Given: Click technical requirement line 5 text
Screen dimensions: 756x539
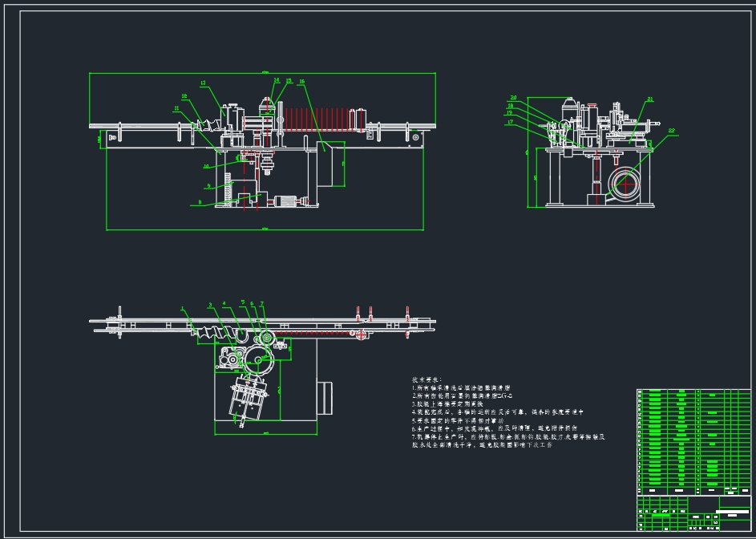Looking at the screenshot, I should [x=458, y=421].
